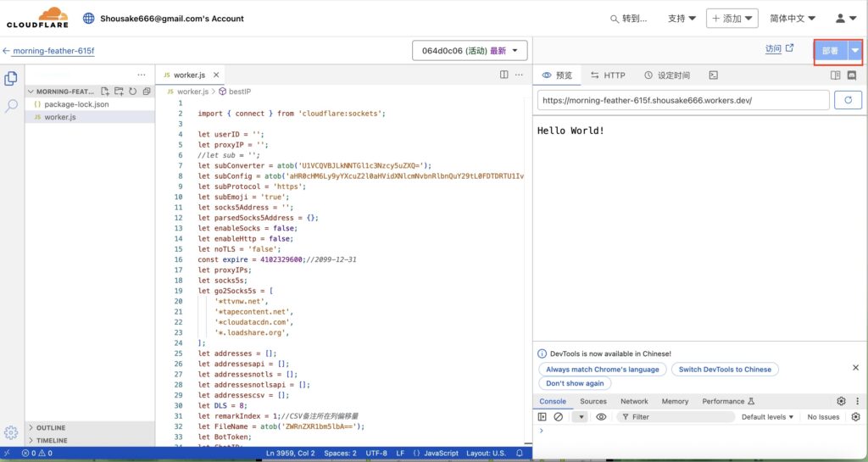This screenshot has height=462, width=868.
Task: Reload the preview URL
Action: [848, 100]
